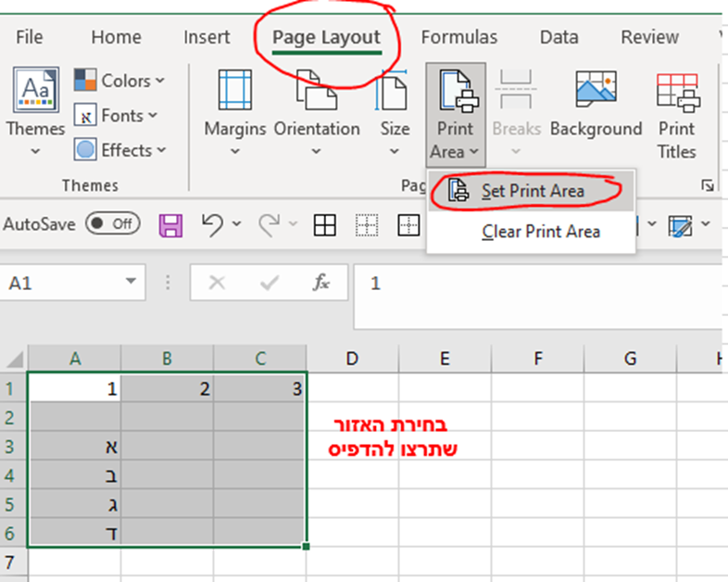Select column A header
This screenshot has height=582, width=728.
click(75, 359)
